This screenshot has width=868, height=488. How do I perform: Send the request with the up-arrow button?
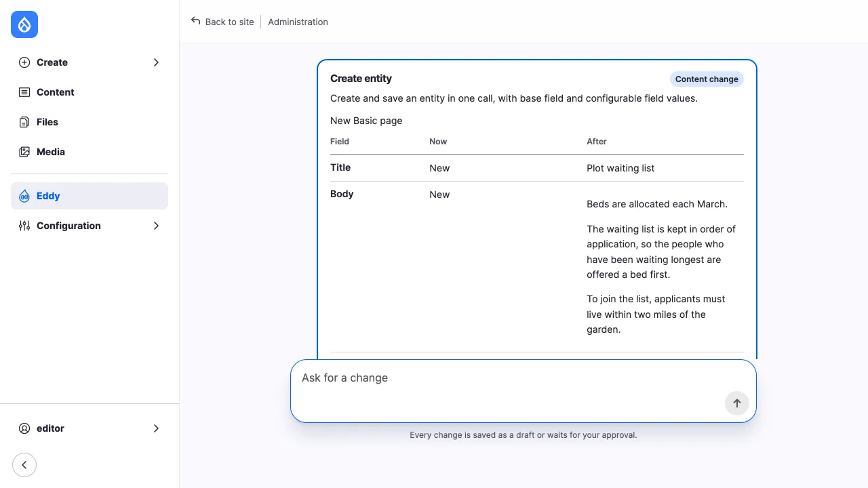click(x=737, y=403)
